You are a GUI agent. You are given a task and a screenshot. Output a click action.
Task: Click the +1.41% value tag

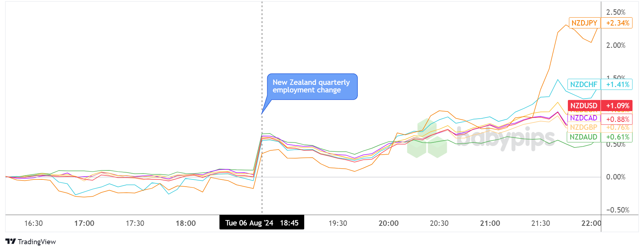(x=617, y=85)
